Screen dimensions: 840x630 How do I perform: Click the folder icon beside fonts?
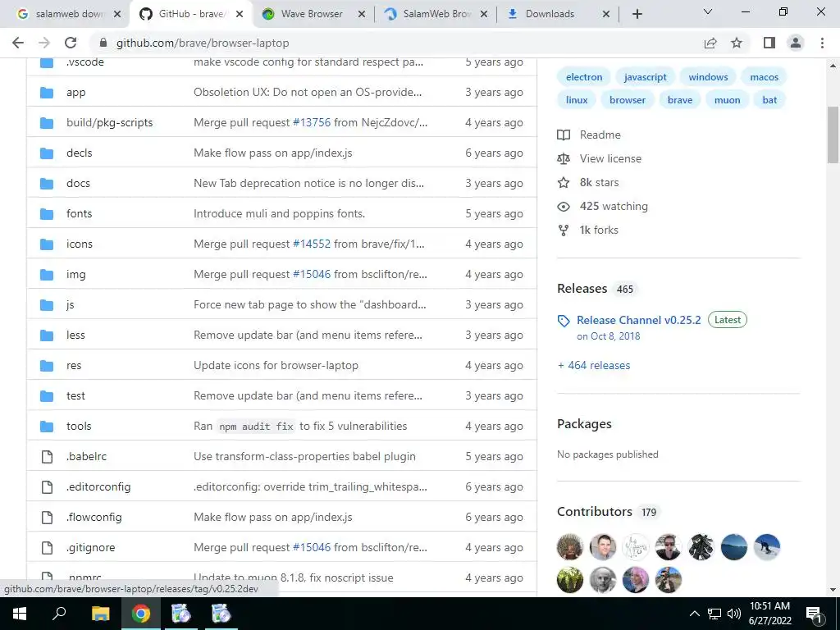[47, 214]
